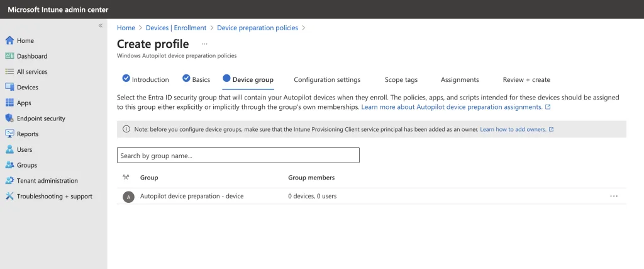Click the Endpoint security shield icon
Viewport: 644px width, 269px height.
pos(9,118)
